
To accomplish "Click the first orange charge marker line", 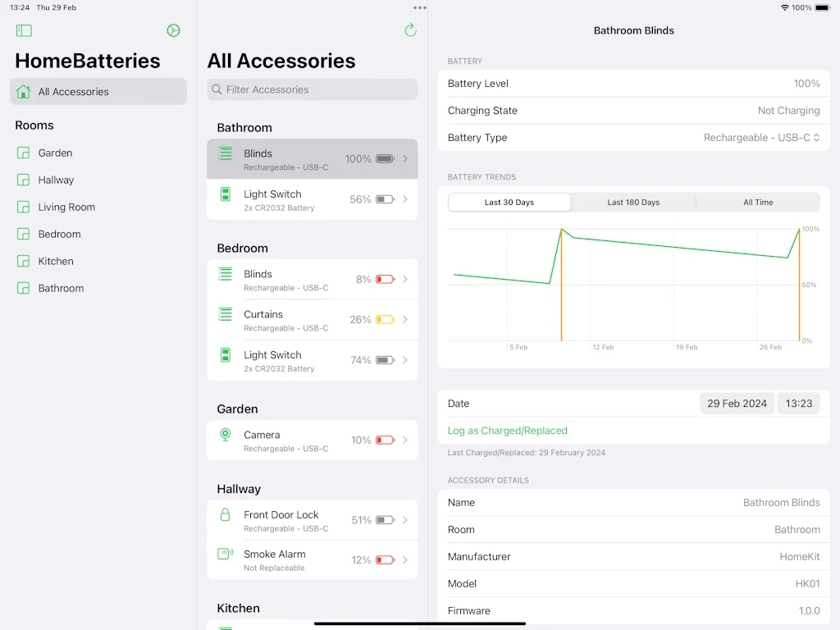I will 561,285.
